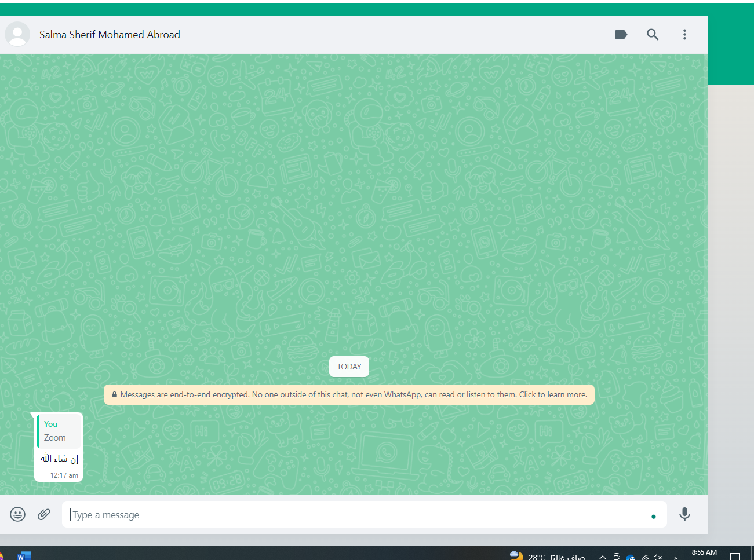Viewport: 754px width, 560px height.
Task: Read the end-to-end encryption notice
Action: tap(349, 394)
